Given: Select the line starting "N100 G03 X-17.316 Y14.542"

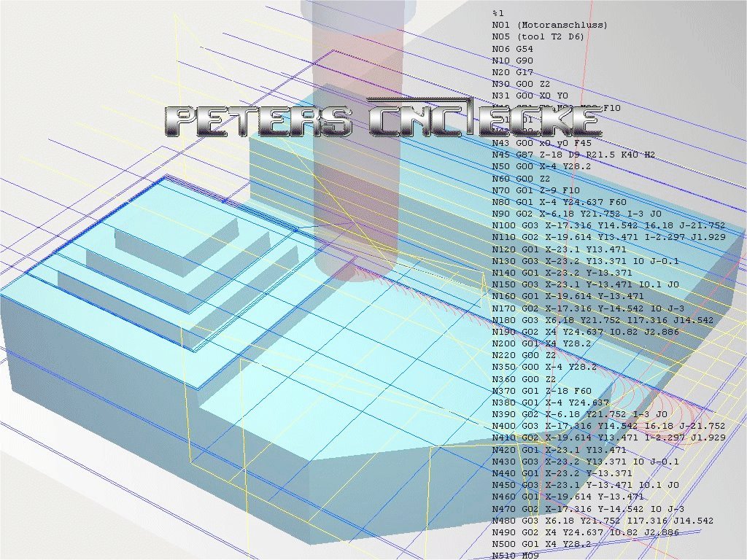Looking at the screenshot, I should (608, 225).
